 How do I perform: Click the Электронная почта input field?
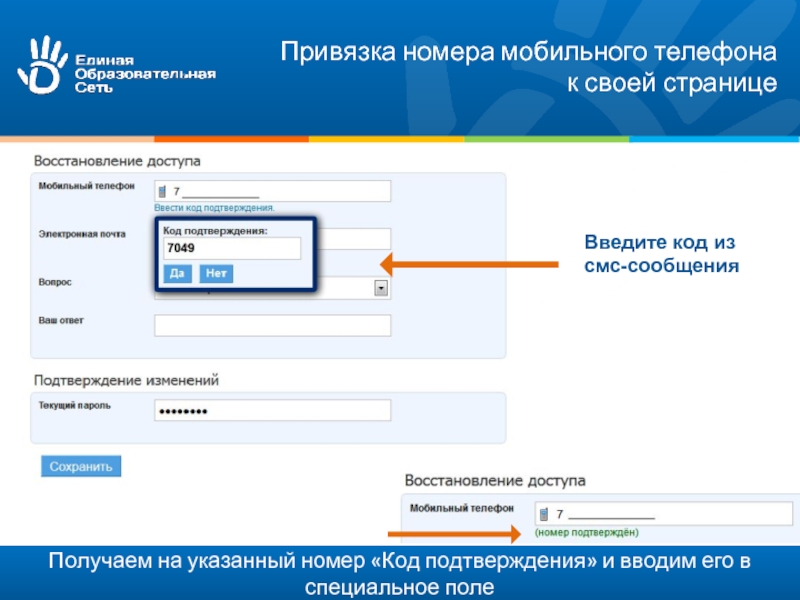[x=354, y=239]
